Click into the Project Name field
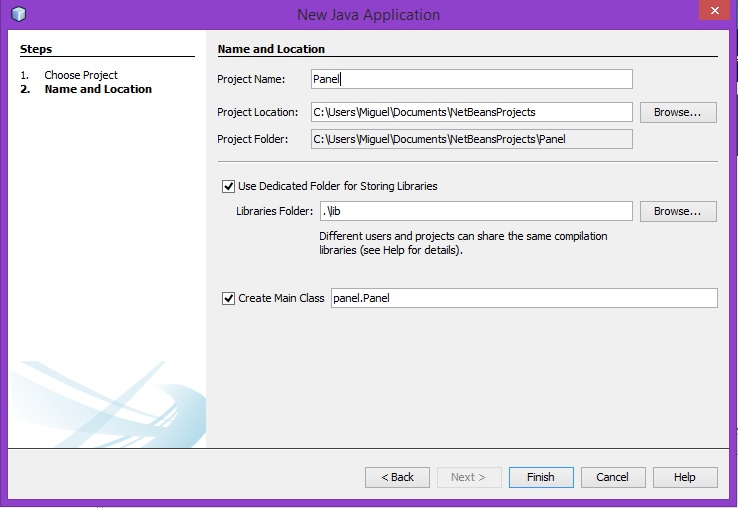Image resolution: width=738 pixels, height=508 pixels. pos(471,79)
